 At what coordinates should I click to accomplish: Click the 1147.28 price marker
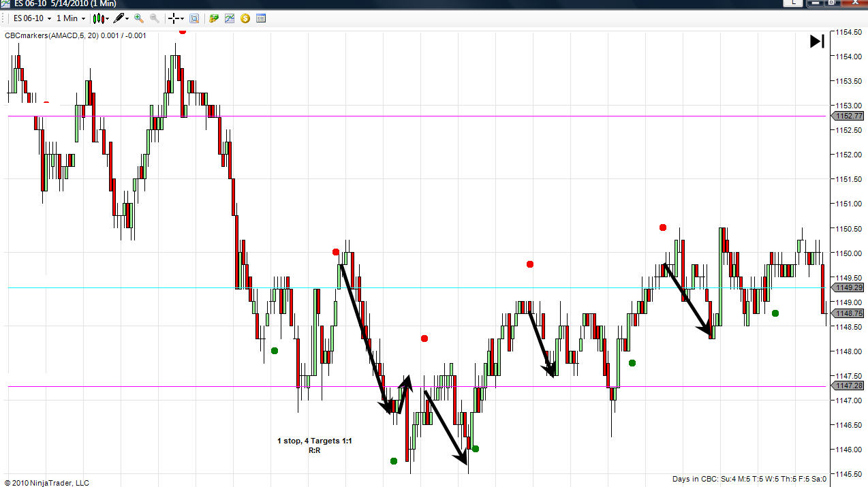(849, 386)
